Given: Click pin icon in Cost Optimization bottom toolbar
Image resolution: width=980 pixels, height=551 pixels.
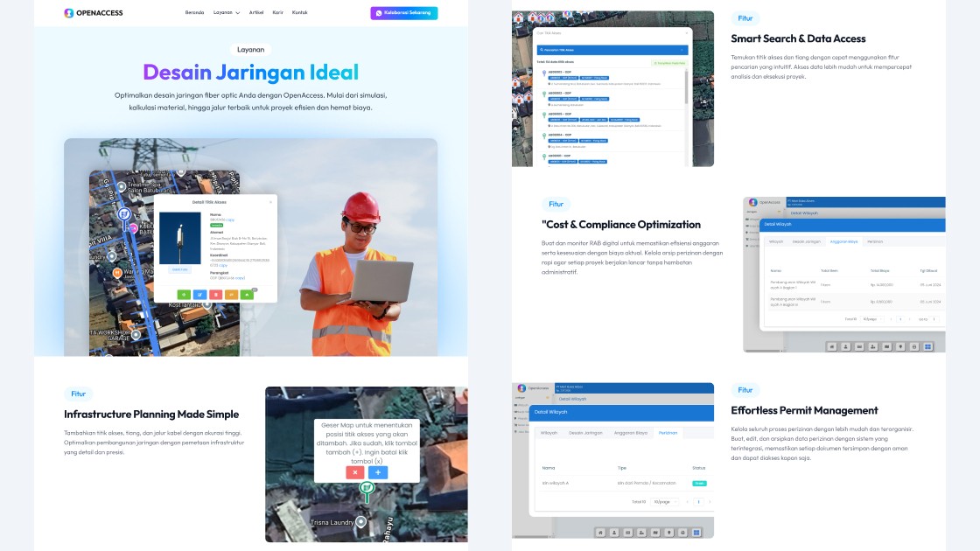Looking at the screenshot, I should pos(900,346).
